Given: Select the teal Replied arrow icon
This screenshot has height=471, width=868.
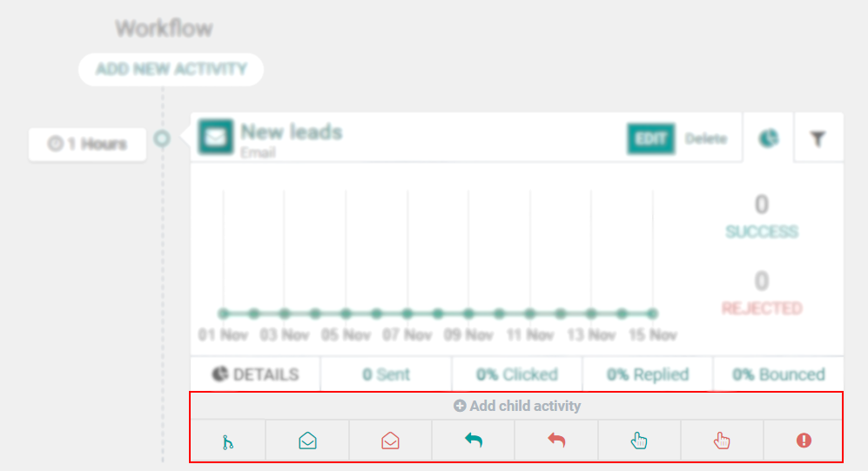Looking at the screenshot, I should 473,441.
